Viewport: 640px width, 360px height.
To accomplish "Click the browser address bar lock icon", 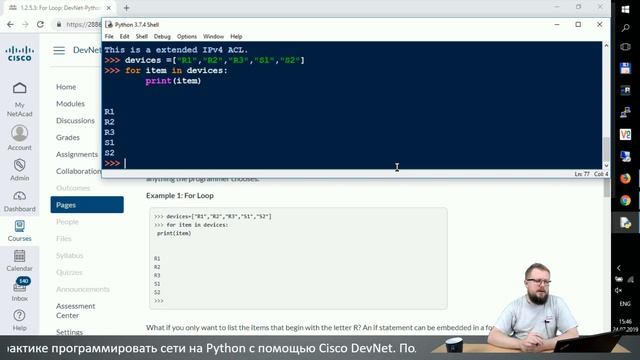I will pos(59,24).
